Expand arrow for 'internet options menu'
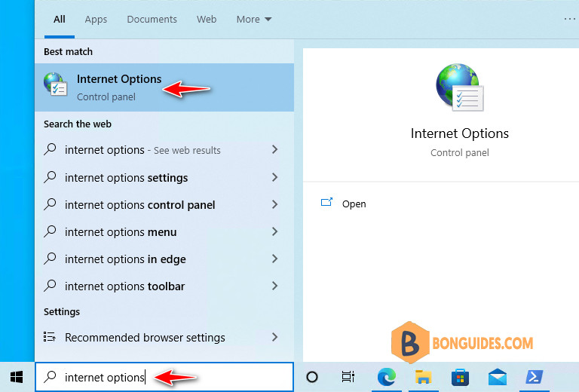This screenshot has width=579, height=392. (274, 231)
